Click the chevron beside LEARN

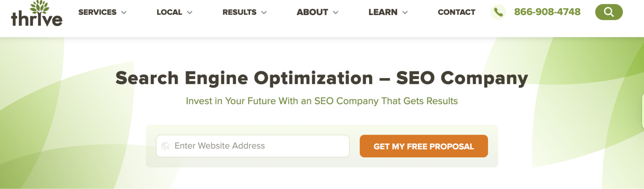point(405,13)
